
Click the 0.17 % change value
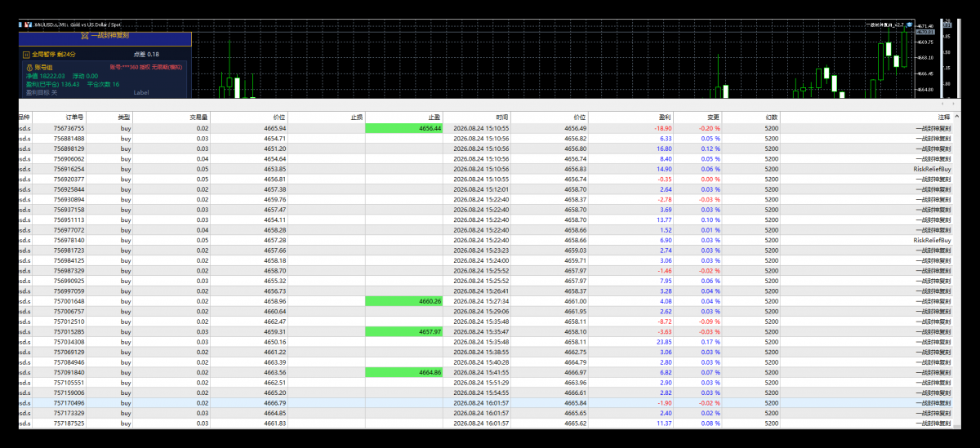[710, 342]
